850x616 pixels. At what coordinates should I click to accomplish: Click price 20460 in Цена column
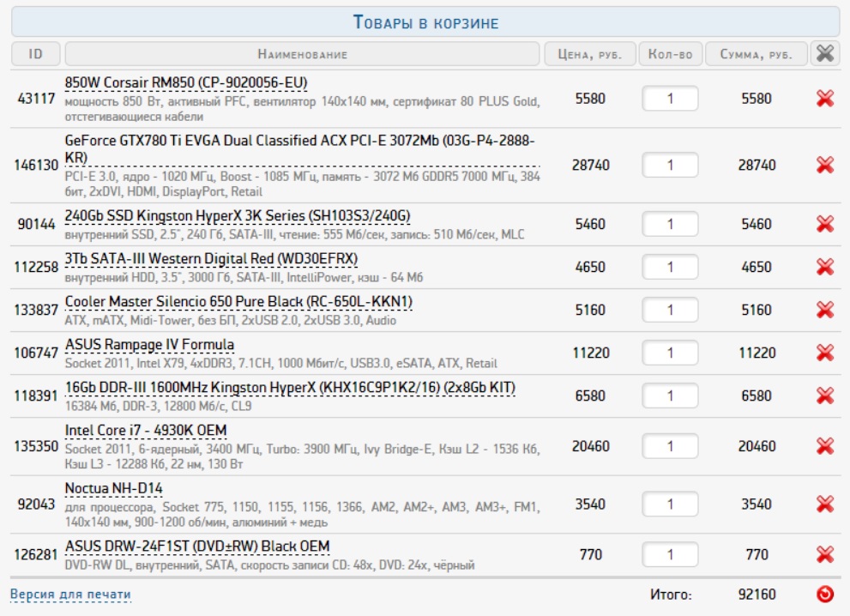590,446
